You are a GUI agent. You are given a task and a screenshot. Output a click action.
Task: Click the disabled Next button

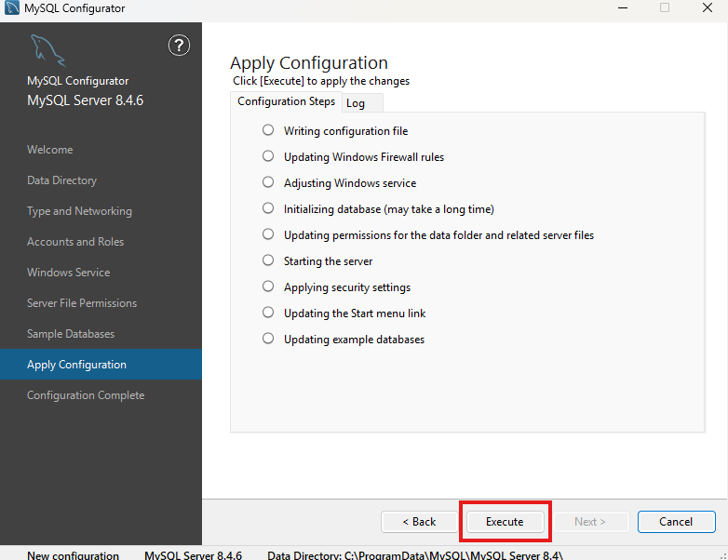pos(589,522)
